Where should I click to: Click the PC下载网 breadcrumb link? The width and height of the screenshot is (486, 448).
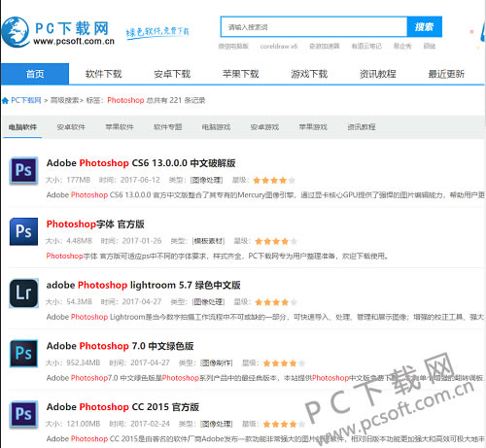[x=26, y=100]
